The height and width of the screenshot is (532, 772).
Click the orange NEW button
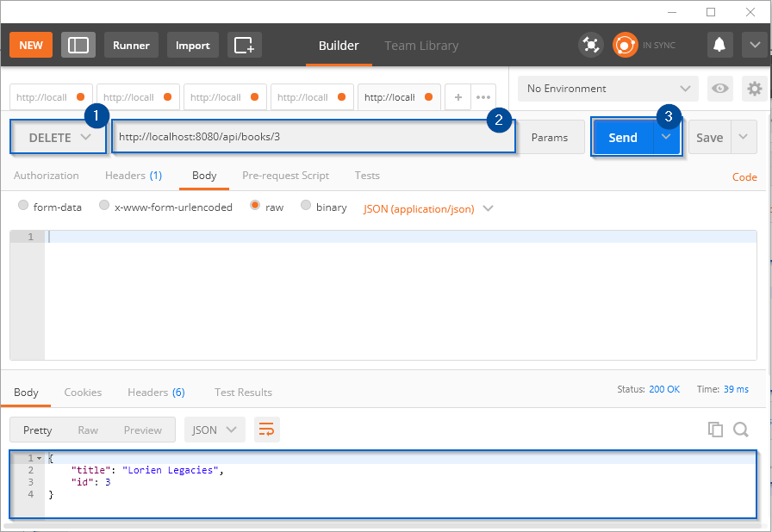tap(31, 46)
